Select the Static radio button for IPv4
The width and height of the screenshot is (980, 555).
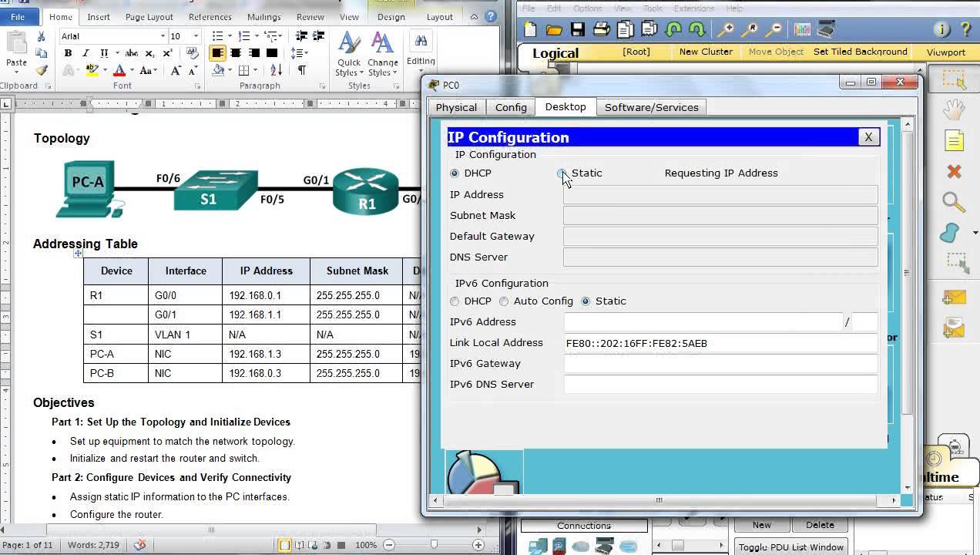pos(562,173)
